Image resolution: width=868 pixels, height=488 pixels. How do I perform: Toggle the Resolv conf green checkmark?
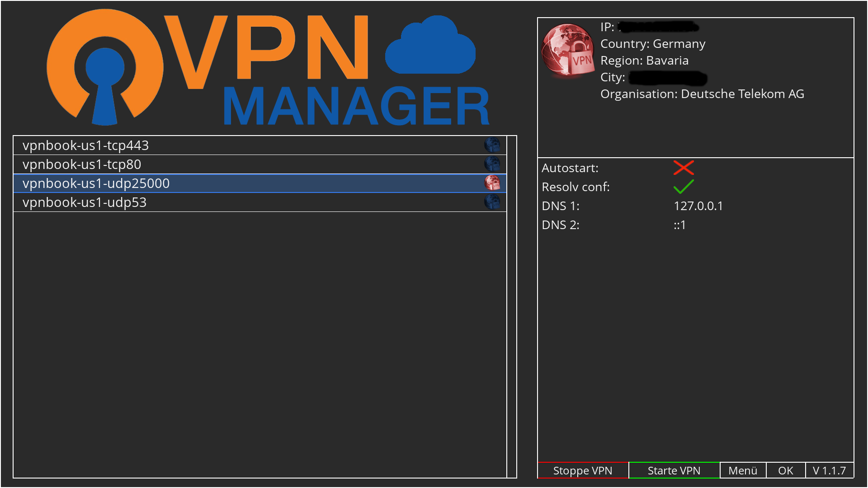683,187
